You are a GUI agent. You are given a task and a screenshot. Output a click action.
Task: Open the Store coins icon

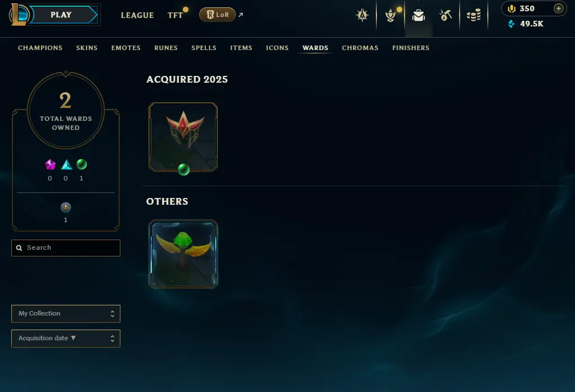[x=474, y=15]
